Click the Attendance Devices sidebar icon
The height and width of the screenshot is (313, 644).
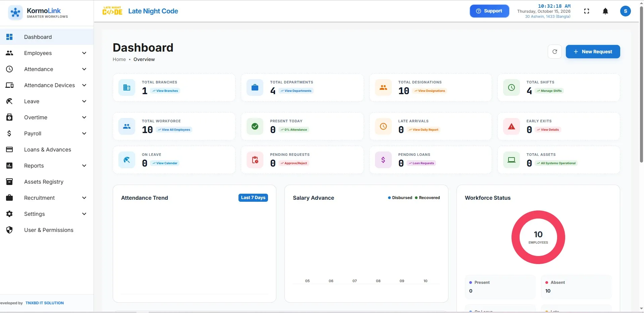click(9, 85)
